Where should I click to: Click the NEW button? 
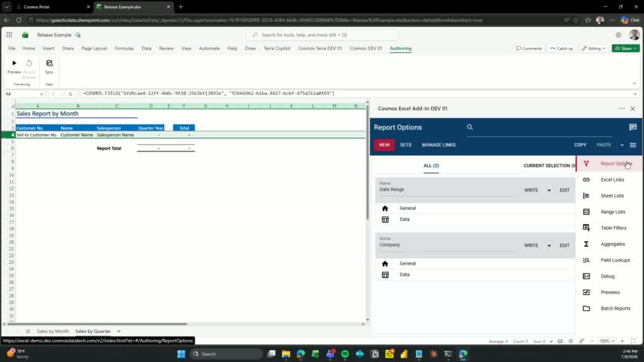pyautogui.click(x=384, y=145)
